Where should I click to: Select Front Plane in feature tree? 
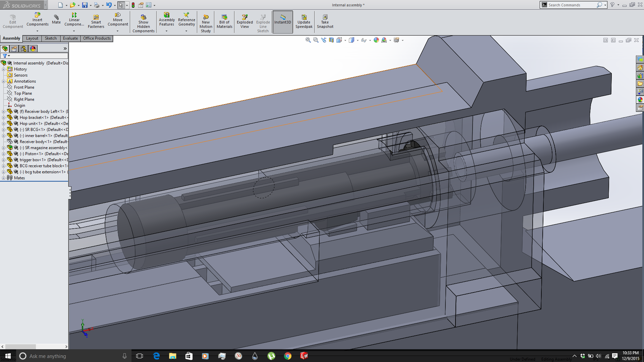click(x=24, y=87)
